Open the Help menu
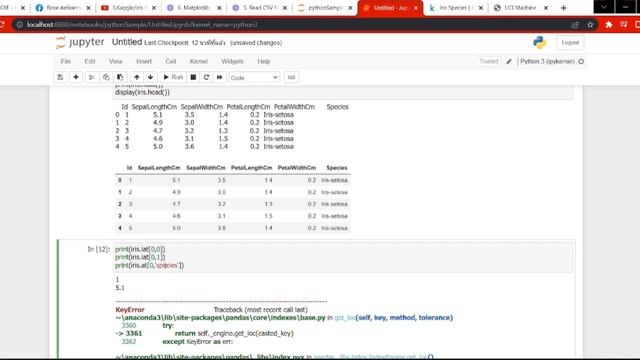 [264, 61]
